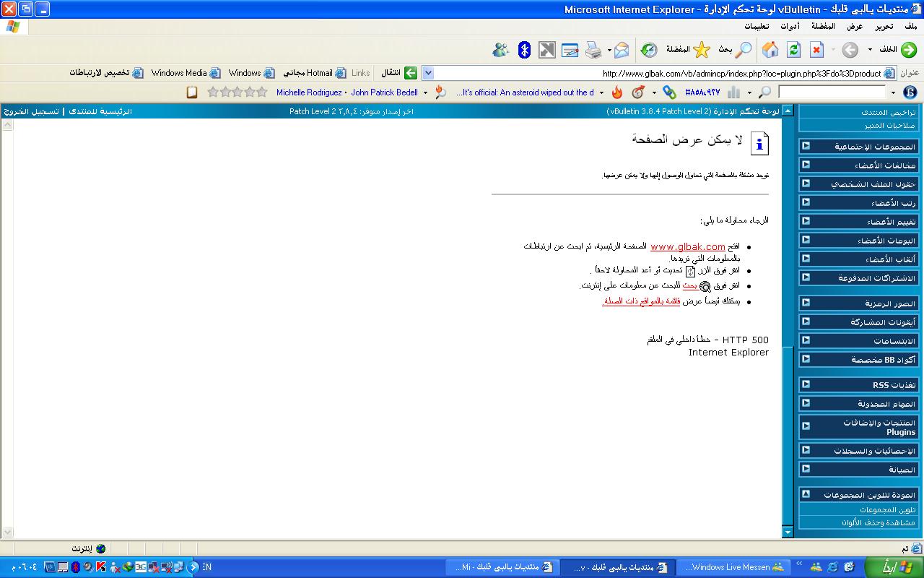This screenshot has height=578, width=924.
Task: Click the compass icon on search toolbar
Action: point(638,92)
